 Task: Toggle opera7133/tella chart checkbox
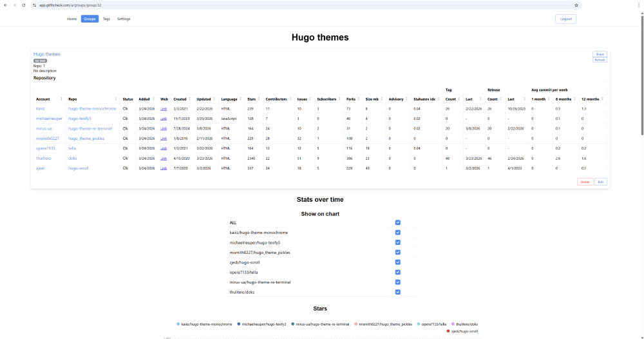coord(397,272)
